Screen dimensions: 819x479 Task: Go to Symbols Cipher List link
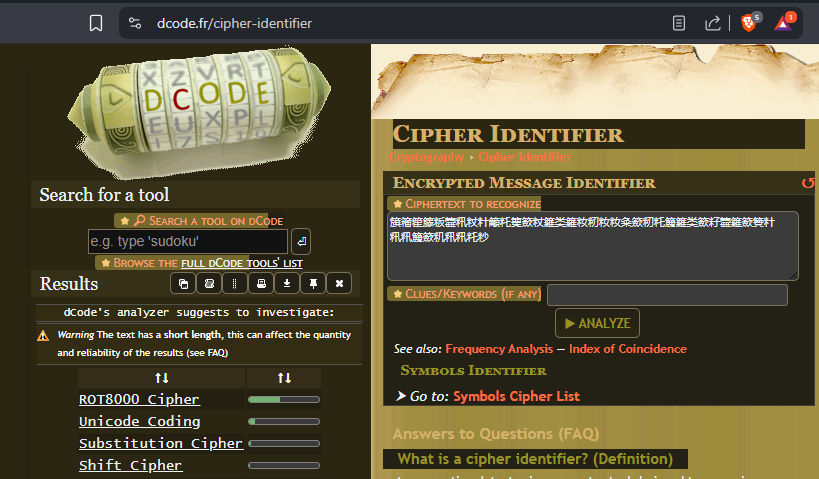pos(516,396)
